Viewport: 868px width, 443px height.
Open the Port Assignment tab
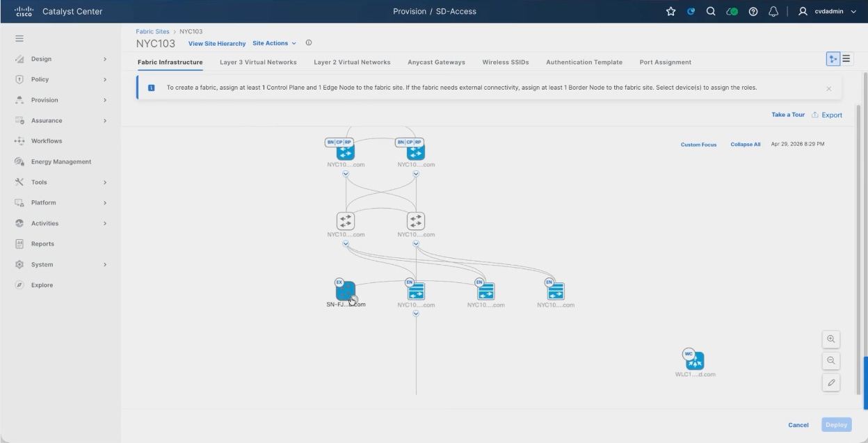tap(666, 62)
